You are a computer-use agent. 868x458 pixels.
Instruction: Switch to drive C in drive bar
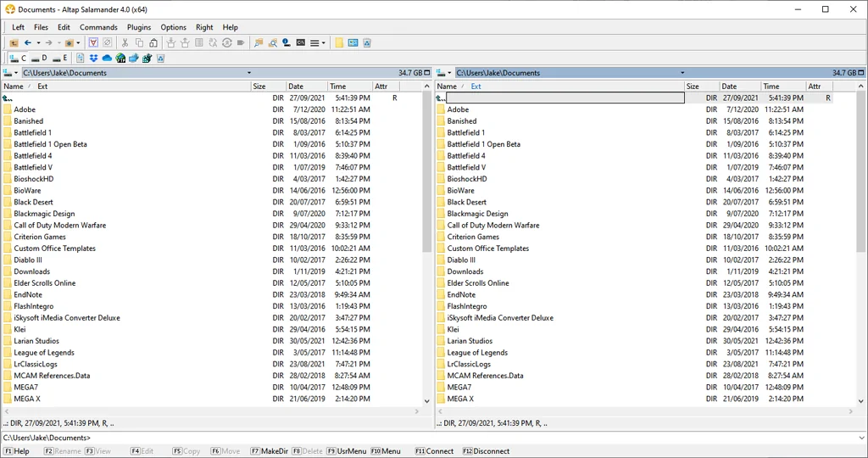pyautogui.click(x=17, y=59)
